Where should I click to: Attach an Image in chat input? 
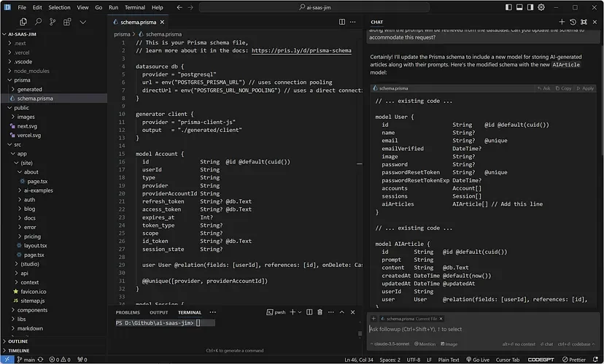click(449, 344)
